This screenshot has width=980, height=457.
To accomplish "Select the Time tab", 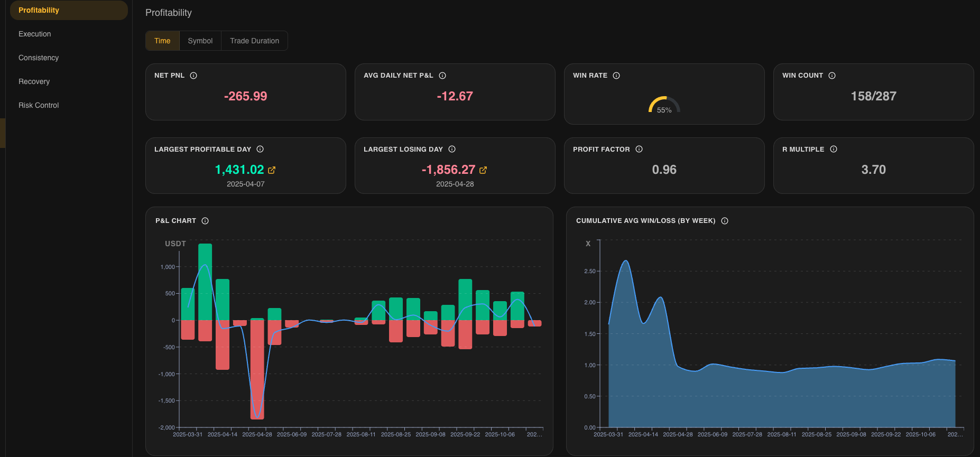I will (x=162, y=41).
